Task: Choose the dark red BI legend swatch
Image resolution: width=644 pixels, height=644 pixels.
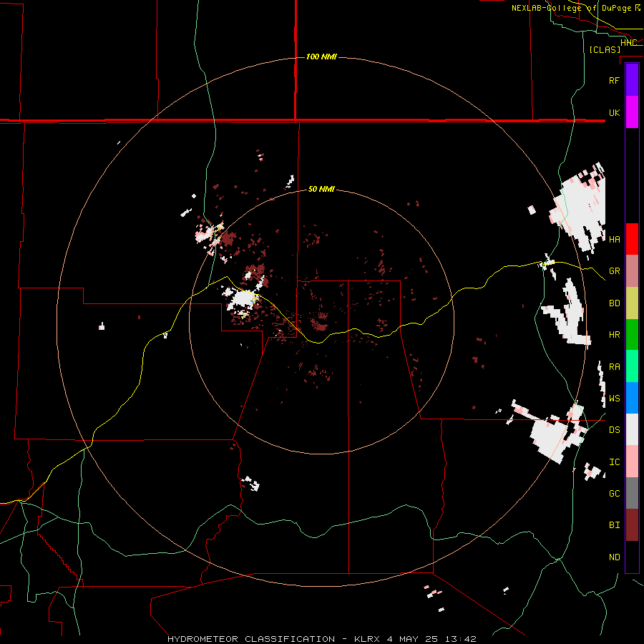Action: click(x=632, y=525)
